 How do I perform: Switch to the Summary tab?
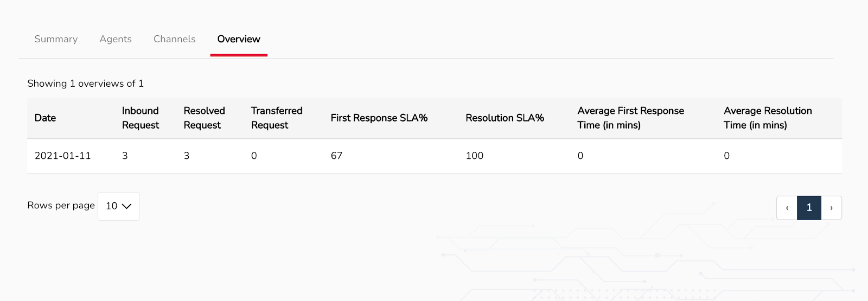pyautogui.click(x=56, y=39)
